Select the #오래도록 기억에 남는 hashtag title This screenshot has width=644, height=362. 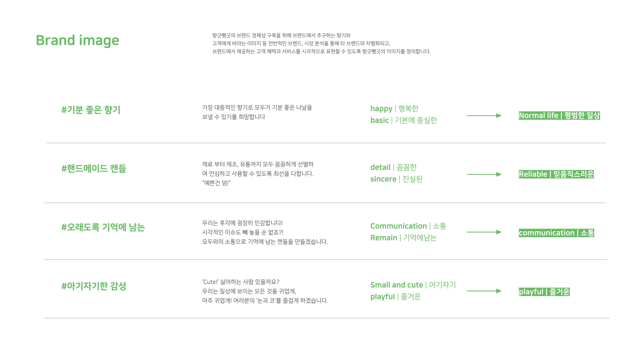103,227
